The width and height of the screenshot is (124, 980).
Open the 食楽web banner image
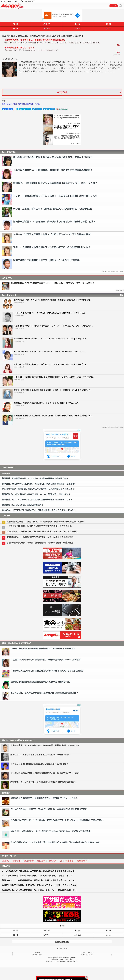pyautogui.click(x=62, y=623)
